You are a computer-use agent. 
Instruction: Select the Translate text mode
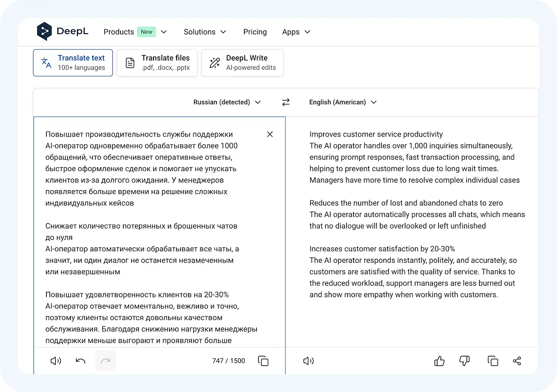(x=73, y=62)
